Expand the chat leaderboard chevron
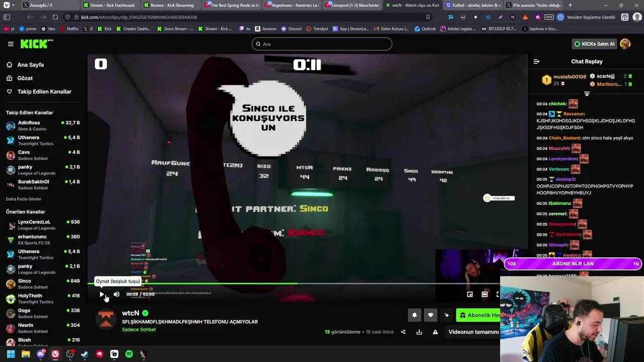This screenshot has height=362, width=644. pyautogui.click(x=587, y=94)
